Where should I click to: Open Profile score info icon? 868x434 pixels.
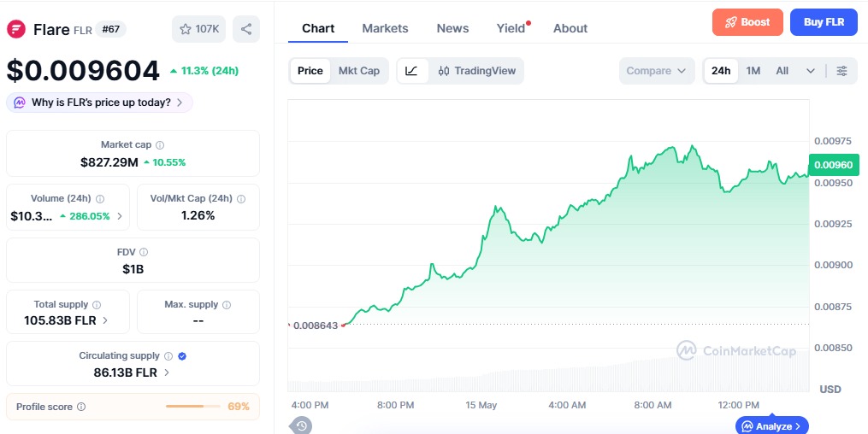[x=81, y=407]
